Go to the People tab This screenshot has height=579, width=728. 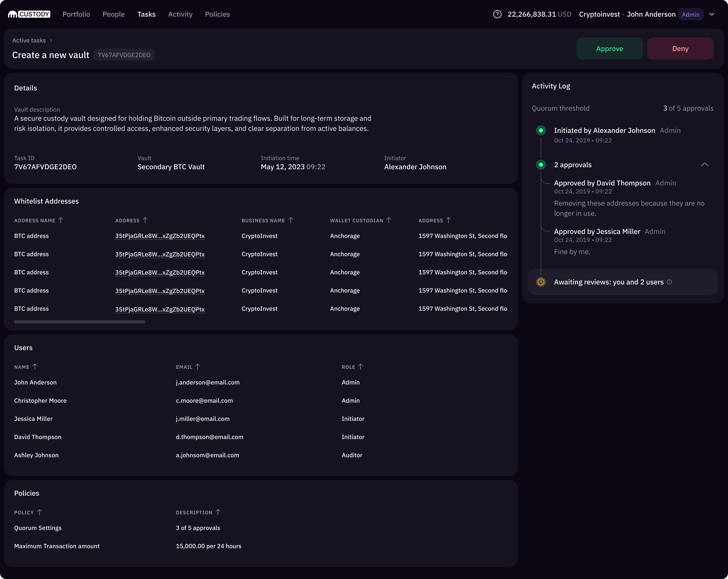point(113,14)
